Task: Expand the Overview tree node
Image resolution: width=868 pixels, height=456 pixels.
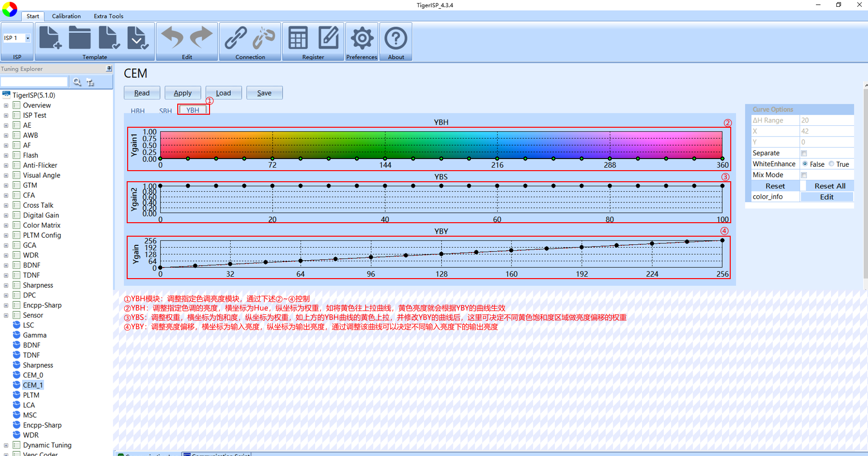Action: (6, 106)
